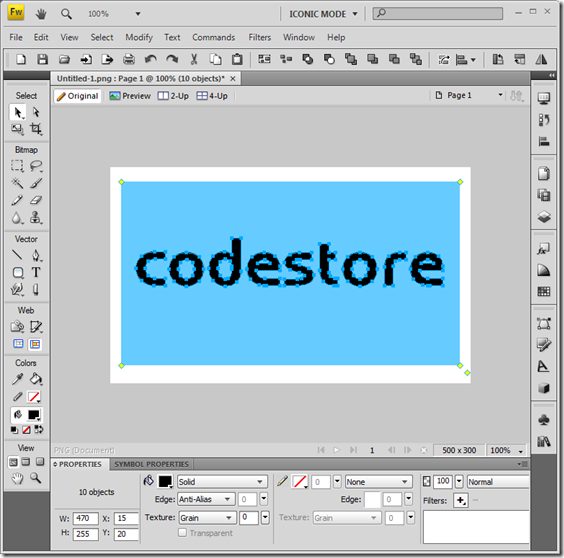Image resolution: width=564 pixels, height=558 pixels.
Task: Toggle Hide Slices and Hotspots button
Action: [18, 344]
